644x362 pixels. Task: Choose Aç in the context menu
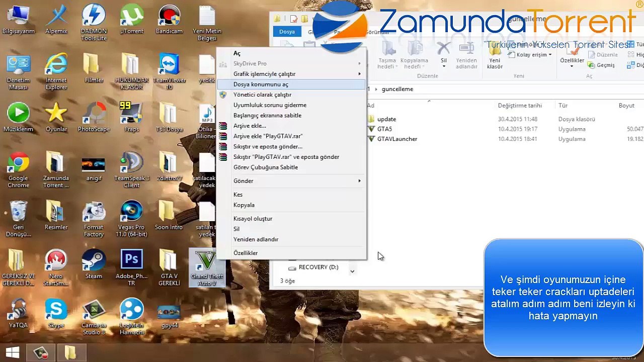coord(291,53)
